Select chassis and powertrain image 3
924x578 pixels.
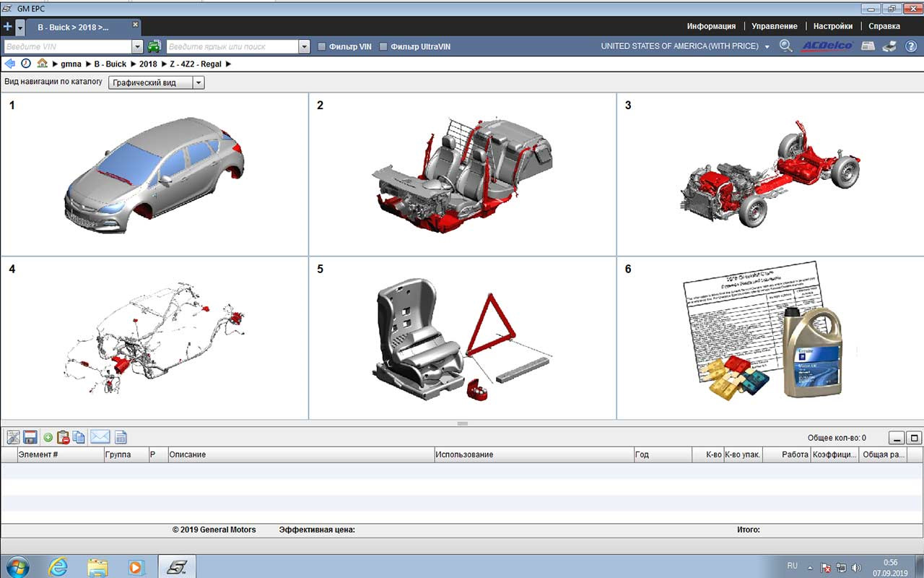coord(770,174)
